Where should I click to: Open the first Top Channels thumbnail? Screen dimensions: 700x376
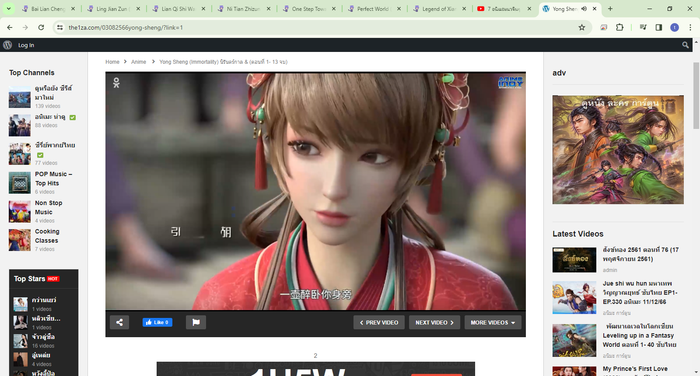tap(20, 97)
